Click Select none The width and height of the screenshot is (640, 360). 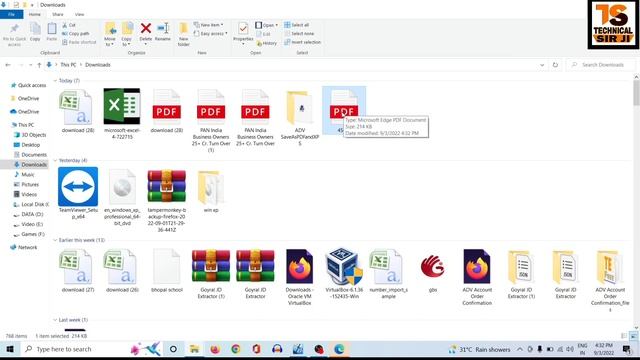coord(299,33)
